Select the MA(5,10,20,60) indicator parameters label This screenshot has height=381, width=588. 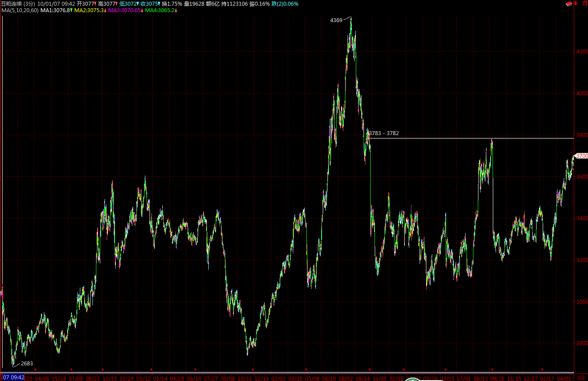tap(20, 10)
